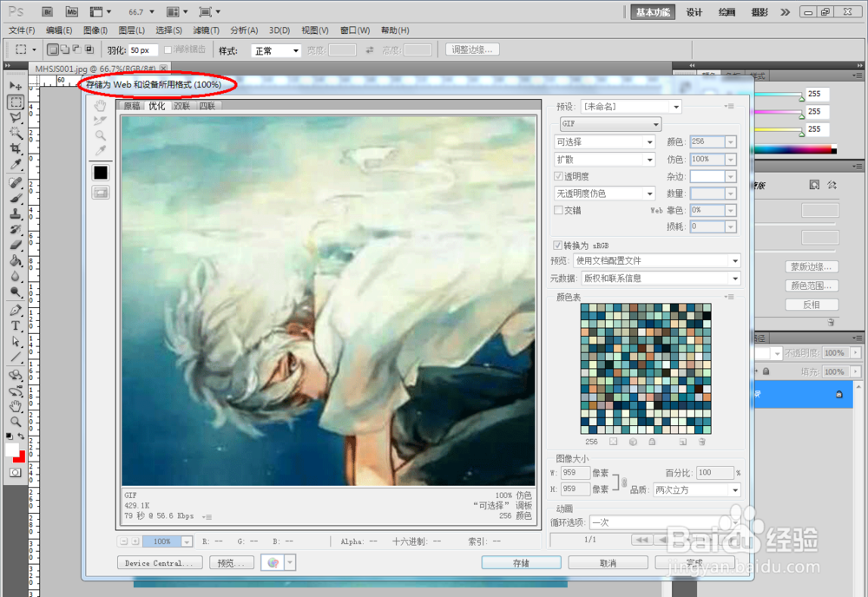Open the 元数据 metadata dropdown
868x597 pixels.
(661, 279)
